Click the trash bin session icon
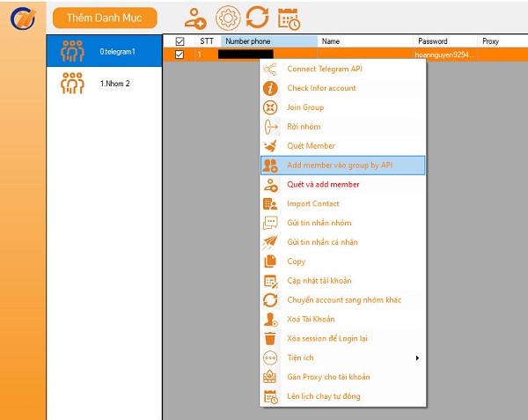Screen dimensions: 528x420 coord(270,338)
